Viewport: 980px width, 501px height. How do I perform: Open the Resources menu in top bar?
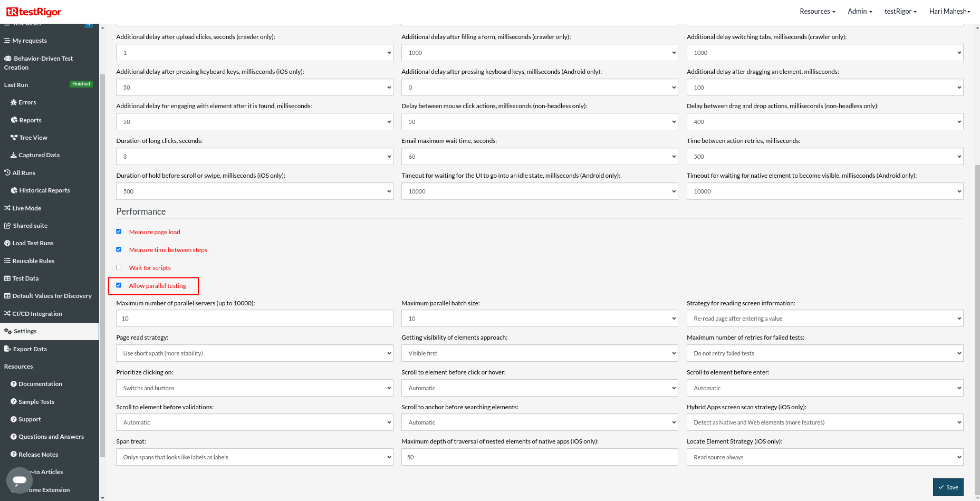point(817,11)
